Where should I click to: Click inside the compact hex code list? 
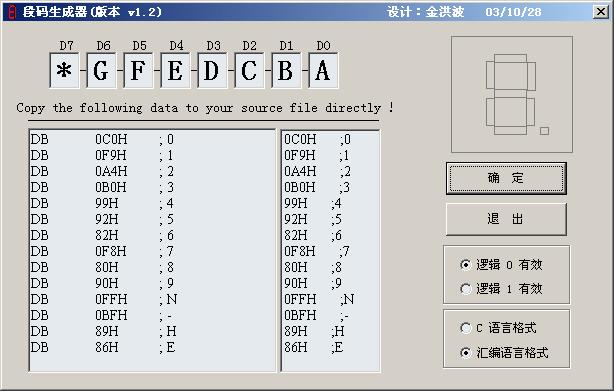tap(330, 251)
